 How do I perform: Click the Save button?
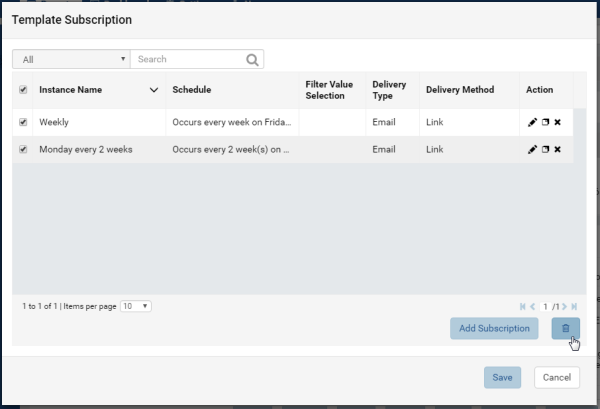[502, 378]
